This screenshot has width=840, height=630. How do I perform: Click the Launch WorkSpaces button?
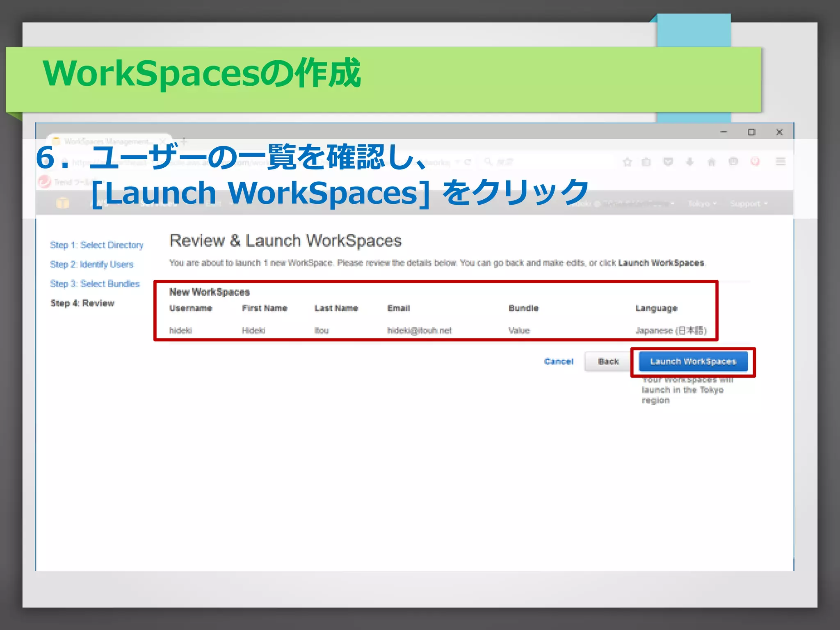693,361
